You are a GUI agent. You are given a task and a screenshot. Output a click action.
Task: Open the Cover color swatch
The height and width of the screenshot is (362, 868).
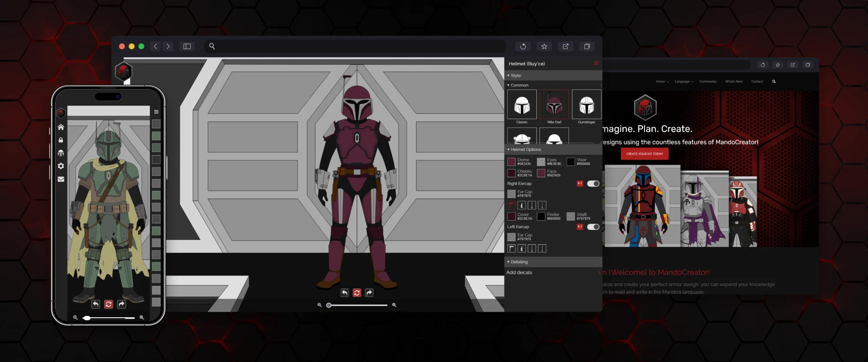pyautogui.click(x=512, y=216)
